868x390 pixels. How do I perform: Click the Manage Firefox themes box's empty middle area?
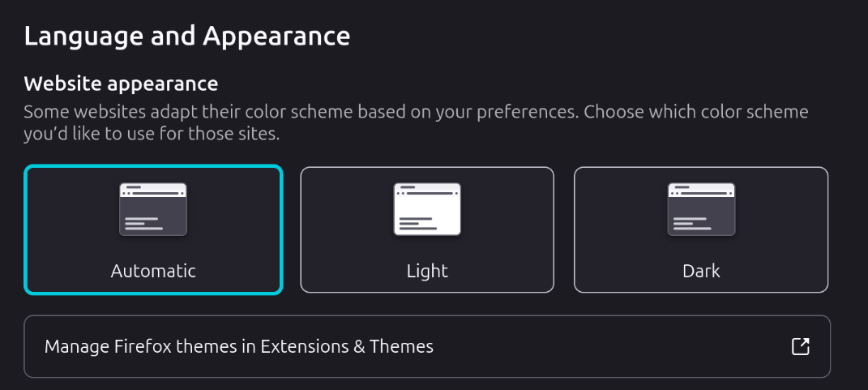pos(608,347)
